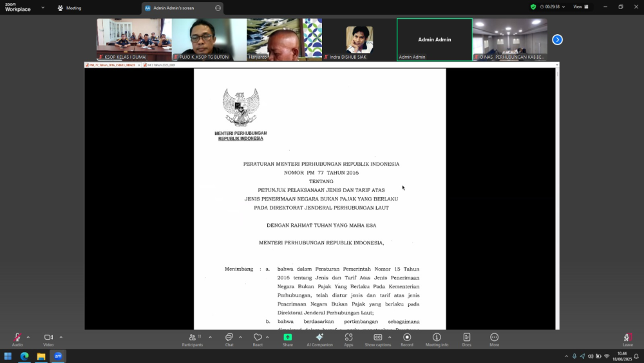Select KSOP KELAS I DUMAI video thumbnail
Screen dimensions: 644x363
pos(135,39)
